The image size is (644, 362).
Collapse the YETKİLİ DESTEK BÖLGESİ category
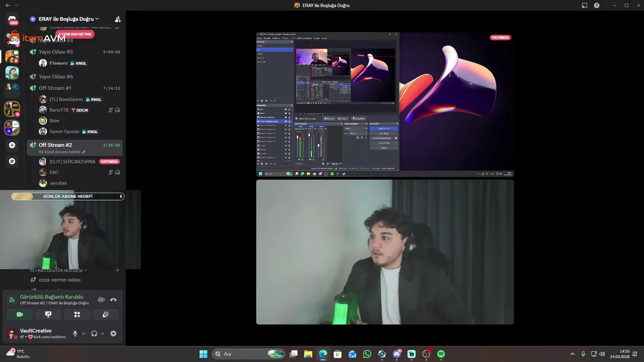click(58, 270)
